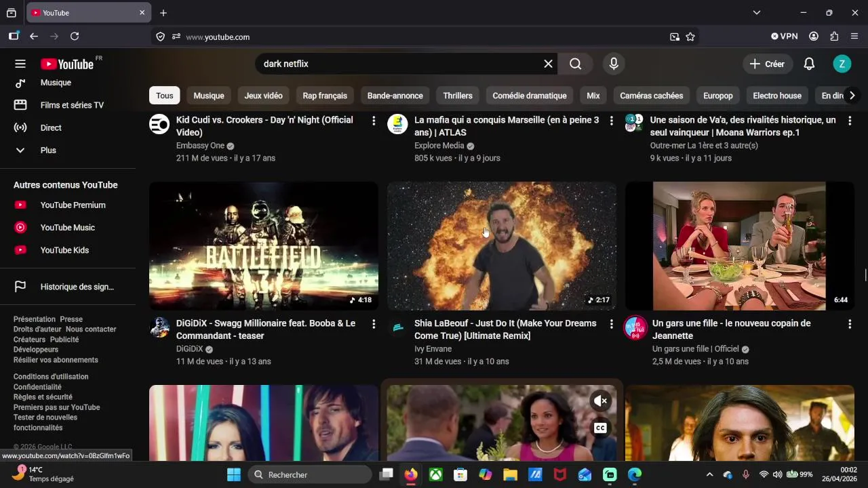Viewport: 868px width, 488px height.
Task: Unmute the preview video speaker toggle
Action: click(600, 401)
